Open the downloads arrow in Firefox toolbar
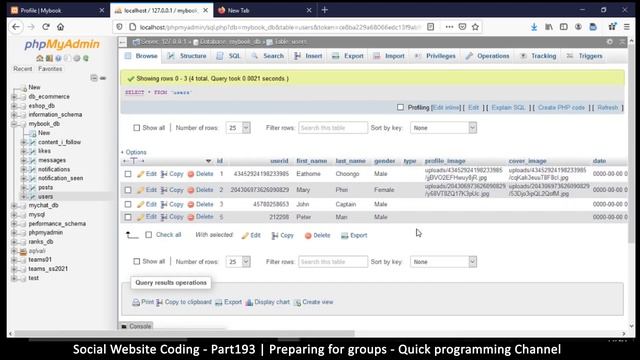This screenshot has width=640, height=360. click(x=534, y=27)
